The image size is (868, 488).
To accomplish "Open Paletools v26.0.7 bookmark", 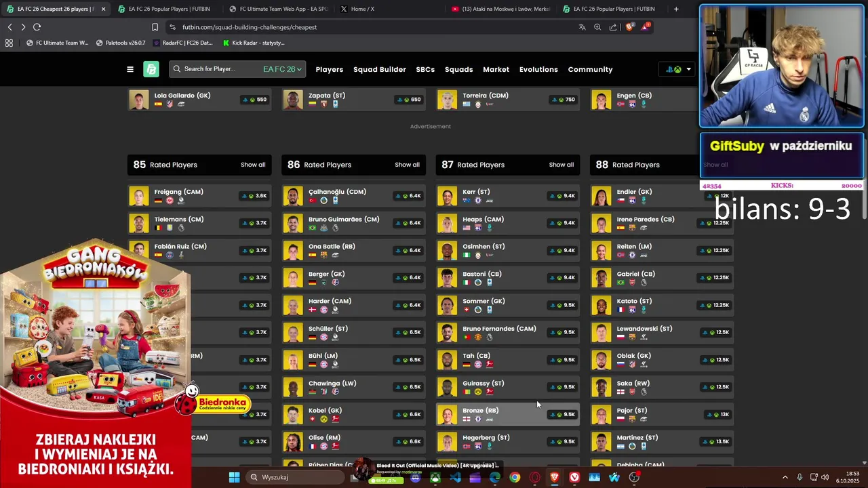I will click(121, 43).
